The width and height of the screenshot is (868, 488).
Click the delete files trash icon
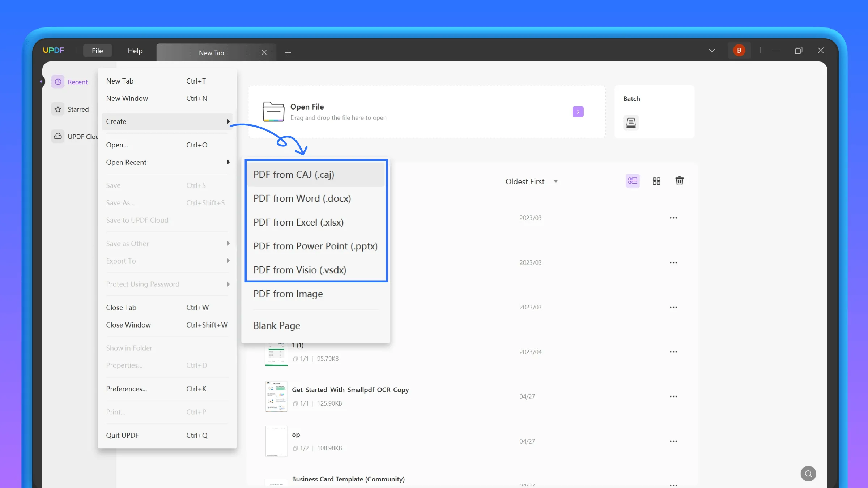point(680,181)
